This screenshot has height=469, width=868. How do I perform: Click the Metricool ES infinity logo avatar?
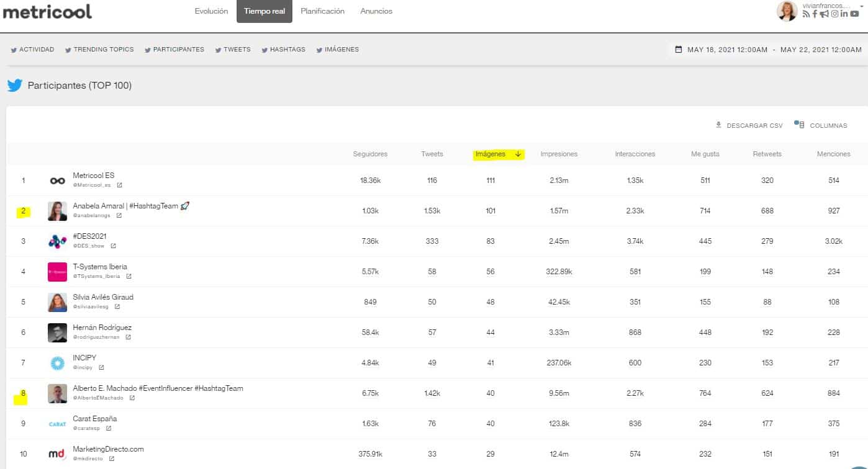(57, 181)
